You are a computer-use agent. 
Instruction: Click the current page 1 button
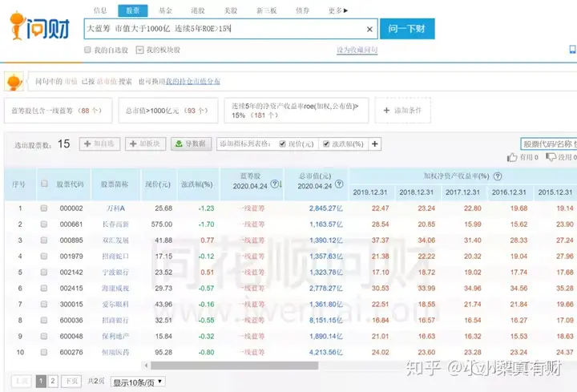pyautogui.click(x=41, y=382)
